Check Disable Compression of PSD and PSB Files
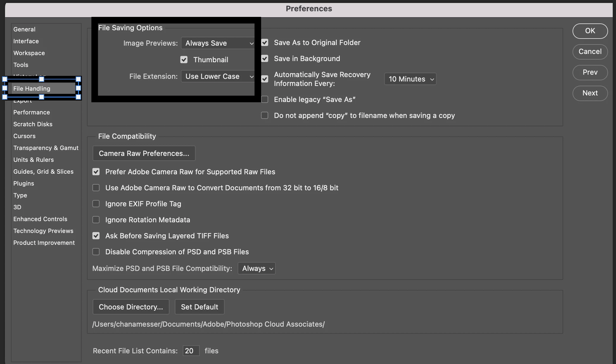This screenshot has width=616, height=364. 96,252
